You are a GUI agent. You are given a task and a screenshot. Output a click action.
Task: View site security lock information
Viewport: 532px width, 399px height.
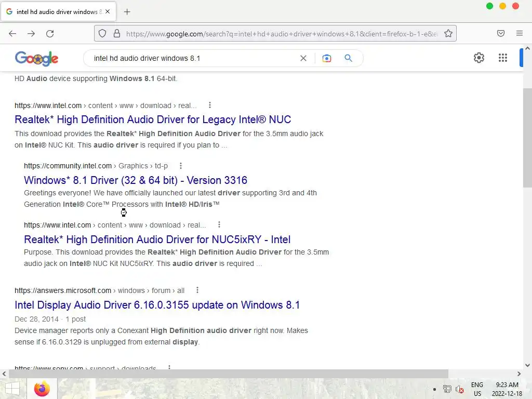(117, 34)
